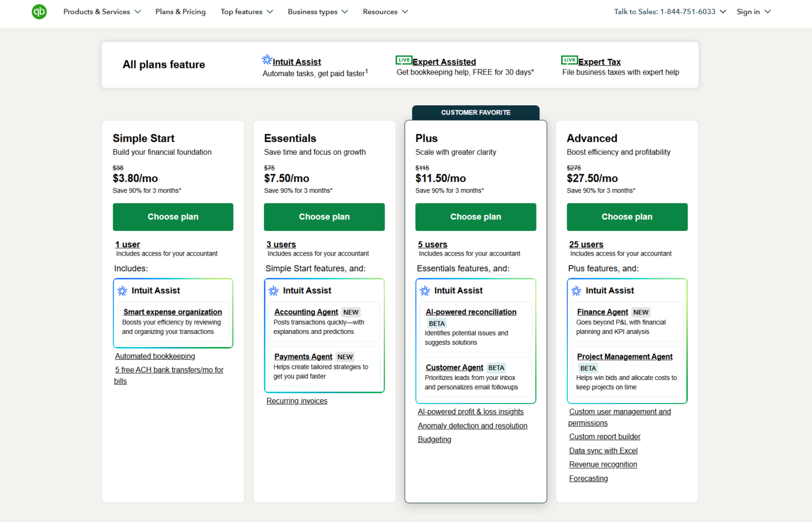Choose the Advanced plan
The image size is (812, 522).
[x=627, y=217]
